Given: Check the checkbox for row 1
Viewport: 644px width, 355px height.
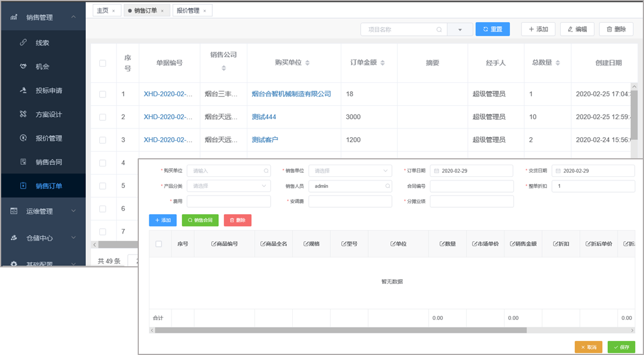Looking at the screenshot, I should pos(103,94).
